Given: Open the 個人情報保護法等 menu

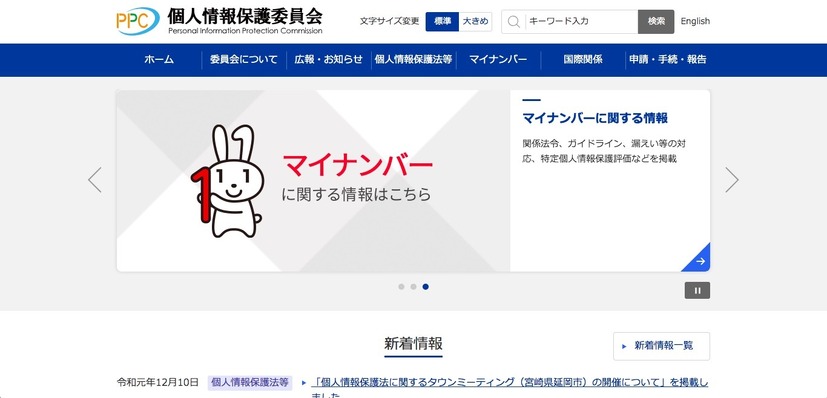Looking at the screenshot, I should point(414,60).
